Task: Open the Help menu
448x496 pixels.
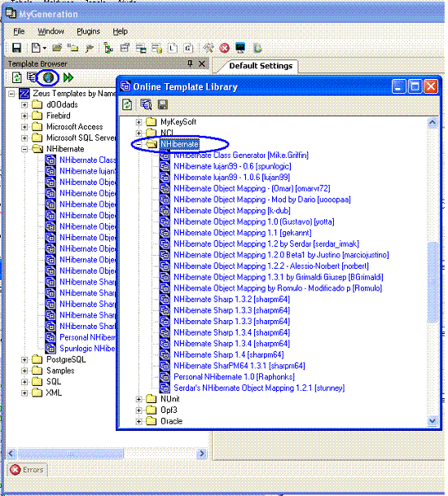Action: point(121,31)
